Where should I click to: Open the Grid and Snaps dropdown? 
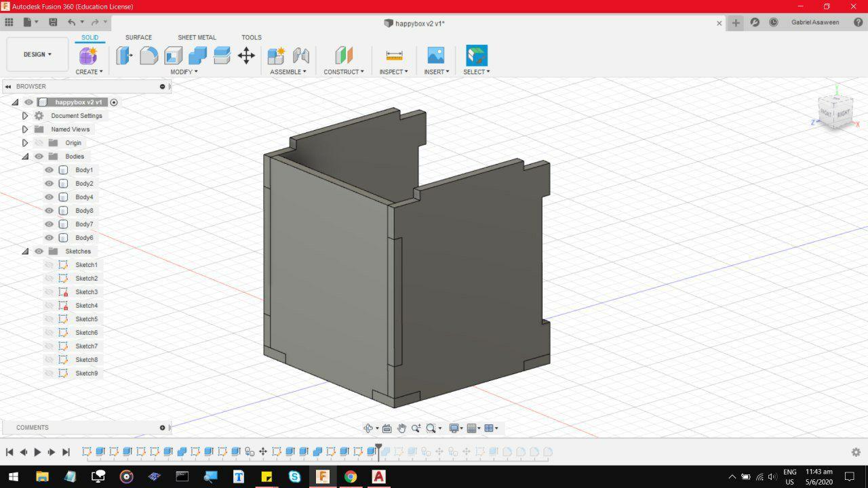tap(474, 428)
